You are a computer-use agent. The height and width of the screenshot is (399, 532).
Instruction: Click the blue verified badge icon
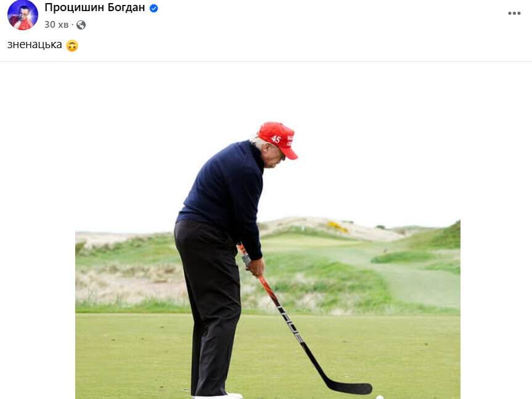point(153,9)
